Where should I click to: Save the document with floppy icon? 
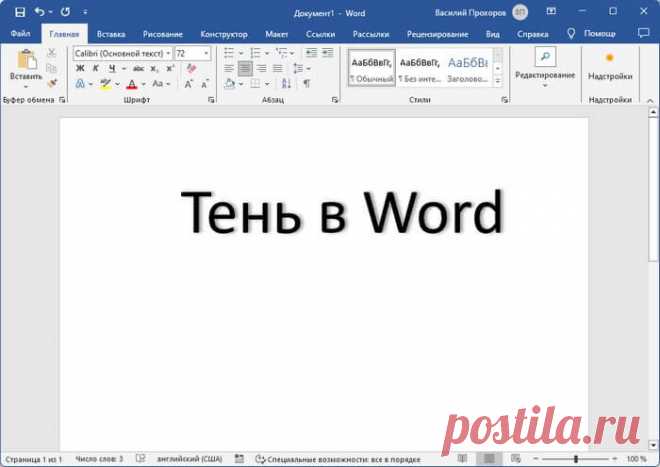(20, 12)
